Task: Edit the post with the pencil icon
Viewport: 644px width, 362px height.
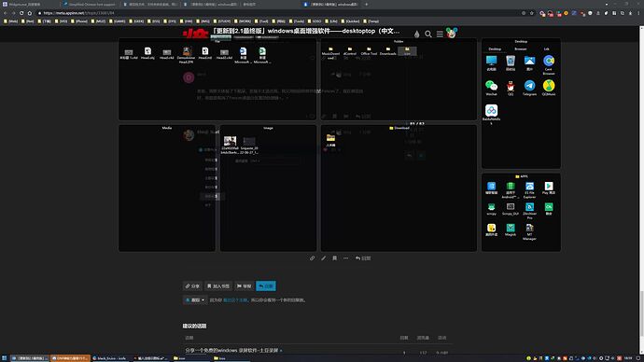Action: point(323,258)
